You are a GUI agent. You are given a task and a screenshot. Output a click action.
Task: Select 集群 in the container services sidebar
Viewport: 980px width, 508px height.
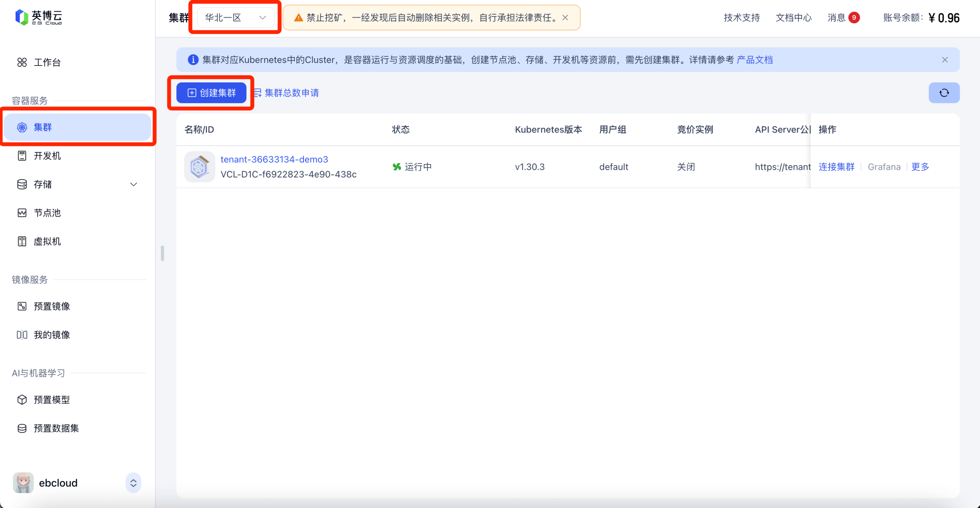point(42,127)
